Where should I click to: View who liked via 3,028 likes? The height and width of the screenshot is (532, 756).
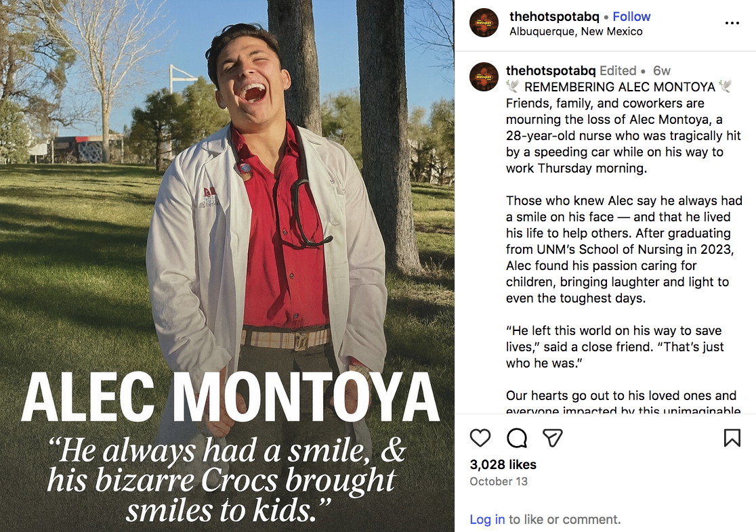(503, 464)
